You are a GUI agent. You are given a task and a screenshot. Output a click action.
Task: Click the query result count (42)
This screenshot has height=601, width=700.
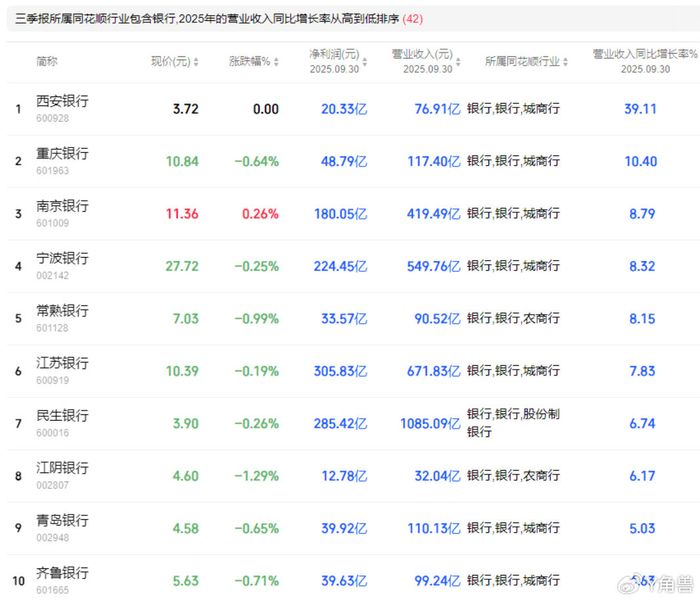[x=412, y=19]
